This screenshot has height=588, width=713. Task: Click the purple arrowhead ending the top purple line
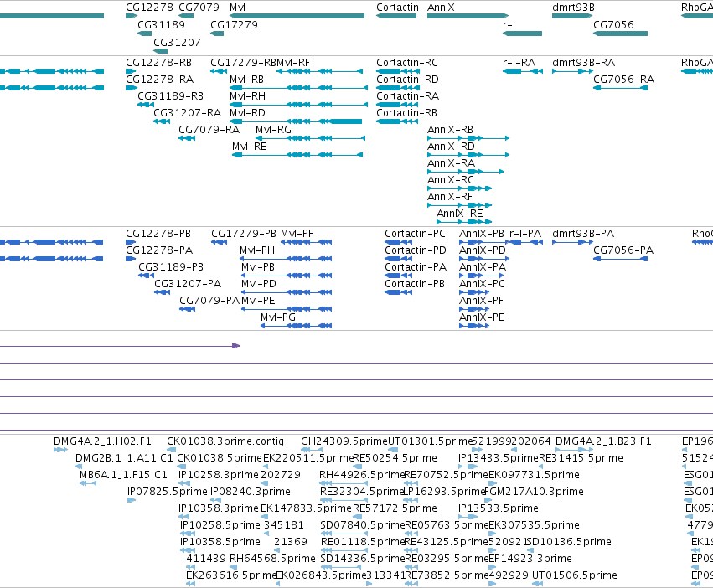click(235, 346)
